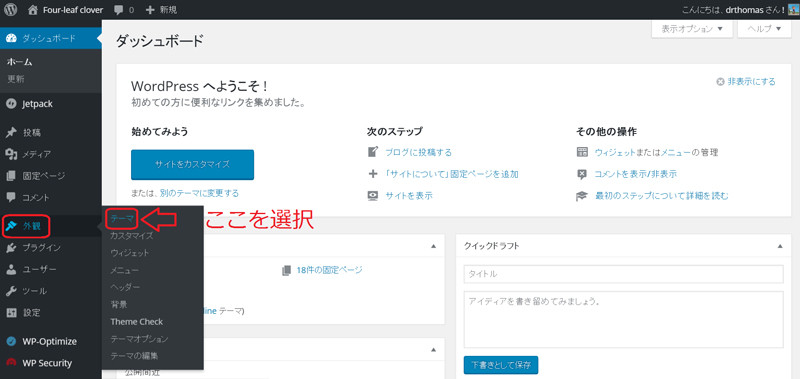Screen dimensions: 800x379
Task: Collapse the widget left of クイックドラフト
Action: click(434, 246)
